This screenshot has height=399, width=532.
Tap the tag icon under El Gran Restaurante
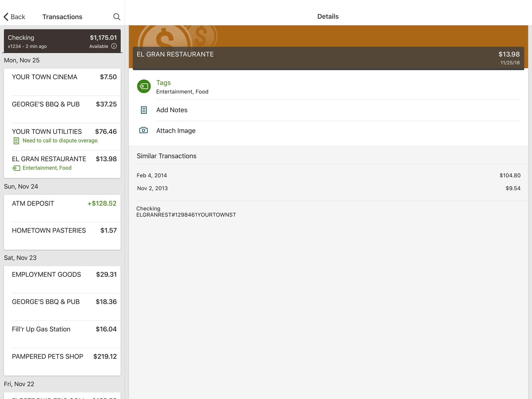point(16,168)
